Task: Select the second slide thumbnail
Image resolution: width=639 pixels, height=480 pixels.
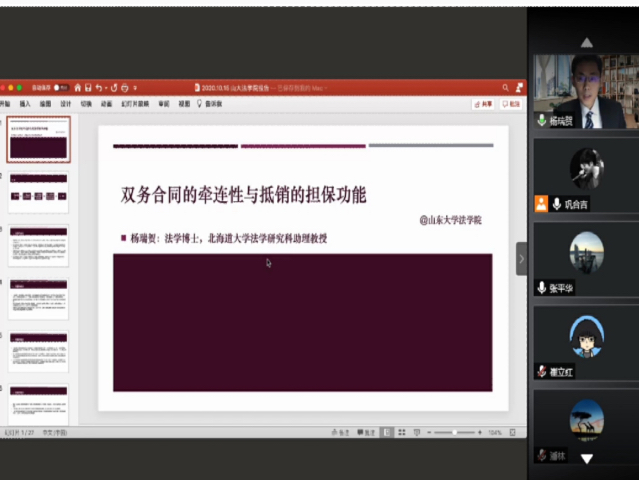Action: (x=38, y=193)
